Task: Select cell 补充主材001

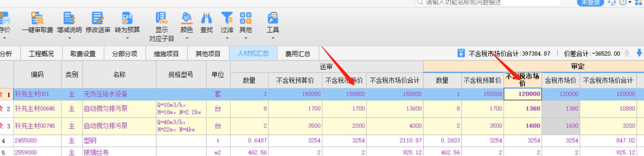Action: tap(37, 94)
